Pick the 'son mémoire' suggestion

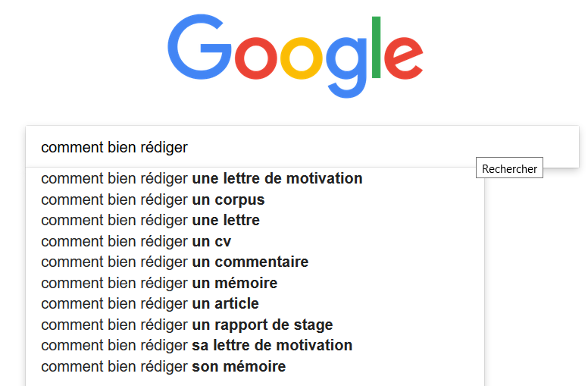[x=255, y=366]
